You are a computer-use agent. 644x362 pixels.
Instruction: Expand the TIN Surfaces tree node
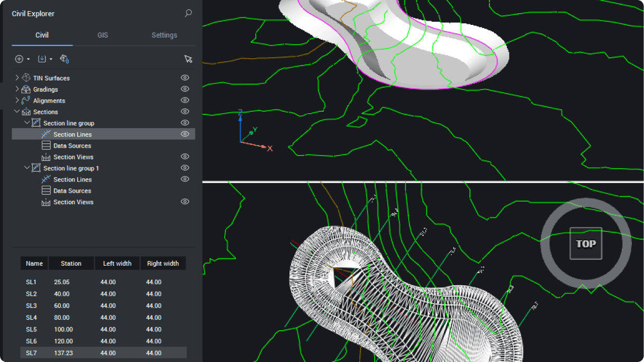[x=17, y=78]
